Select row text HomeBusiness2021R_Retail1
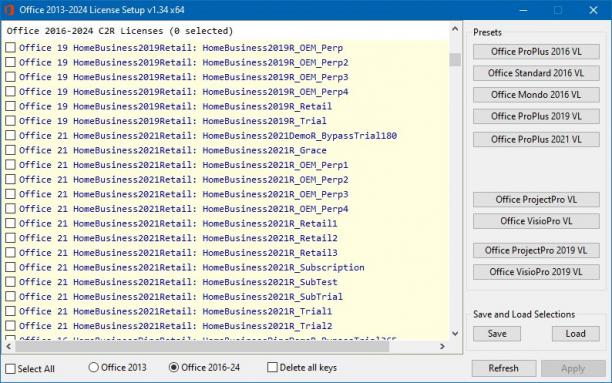612x383 pixels. click(270, 223)
